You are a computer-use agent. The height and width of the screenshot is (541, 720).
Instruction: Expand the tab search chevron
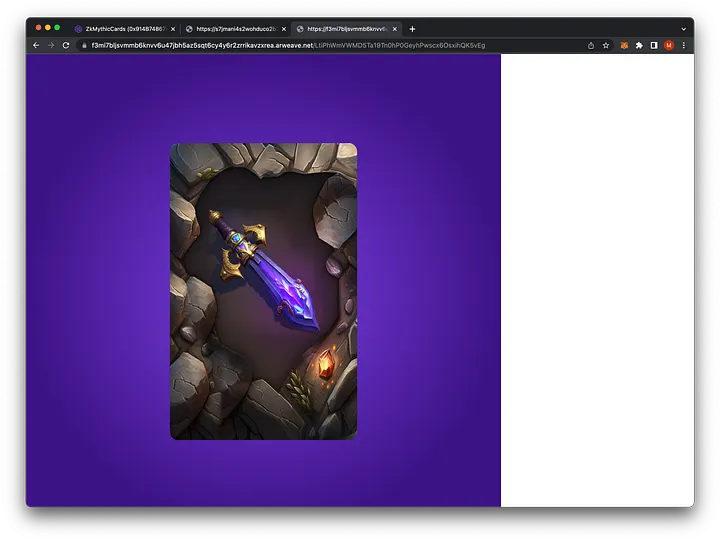(683, 29)
